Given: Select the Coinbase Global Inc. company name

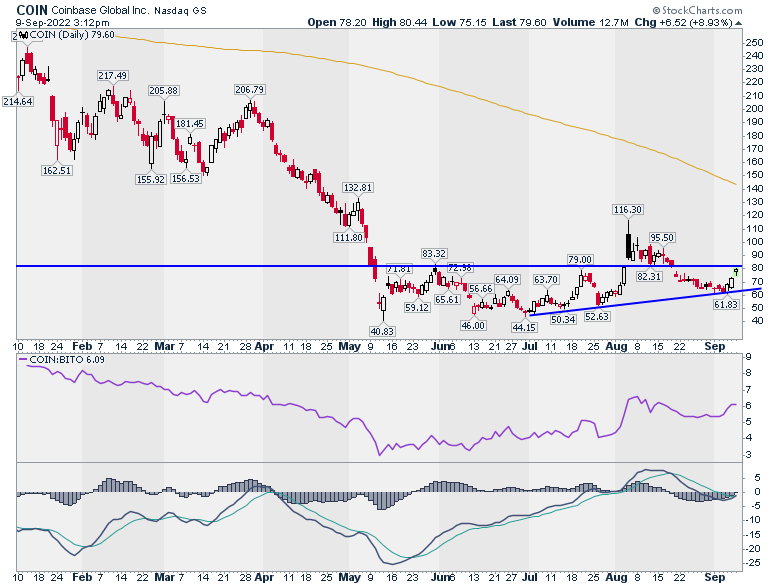Looking at the screenshot, I should pos(100,10).
